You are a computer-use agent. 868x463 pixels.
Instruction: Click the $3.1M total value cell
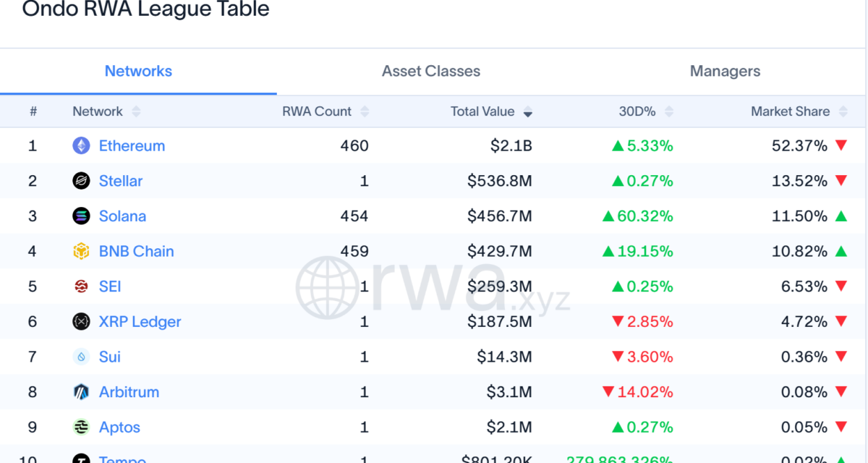[x=509, y=392]
